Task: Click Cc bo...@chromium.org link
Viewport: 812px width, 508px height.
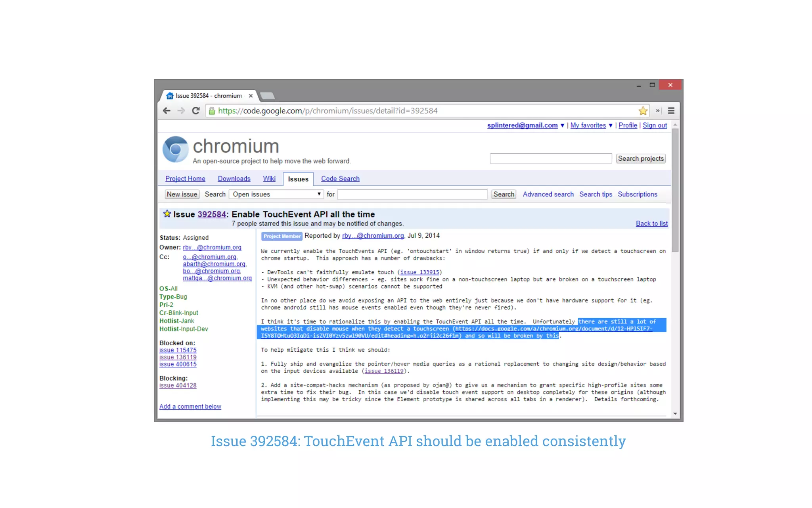Action: point(211,271)
